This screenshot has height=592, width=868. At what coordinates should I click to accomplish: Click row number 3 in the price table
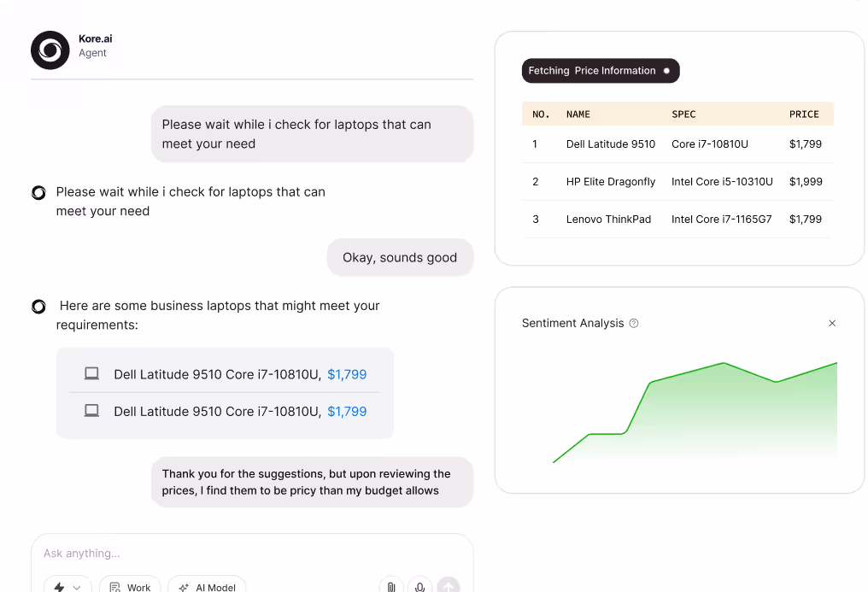pos(536,219)
